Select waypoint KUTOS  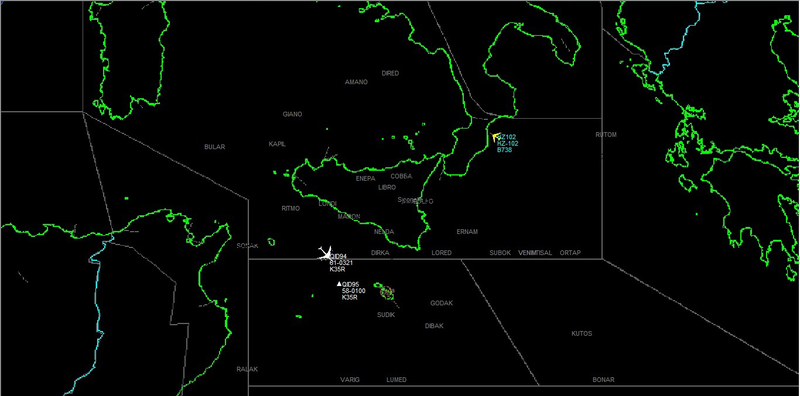tap(582, 334)
